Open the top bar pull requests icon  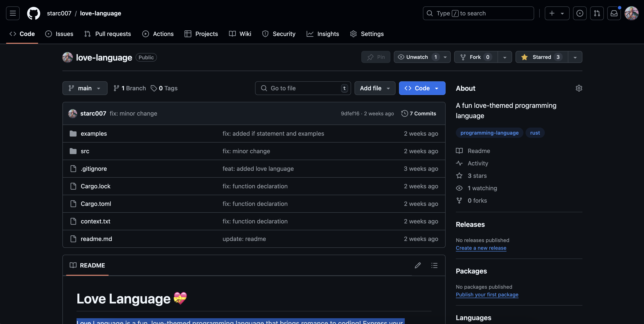click(x=597, y=13)
